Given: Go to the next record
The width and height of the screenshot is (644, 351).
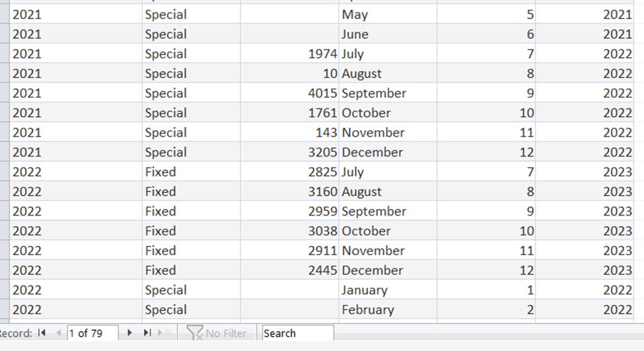Looking at the screenshot, I should pyautogui.click(x=129, y=333).
